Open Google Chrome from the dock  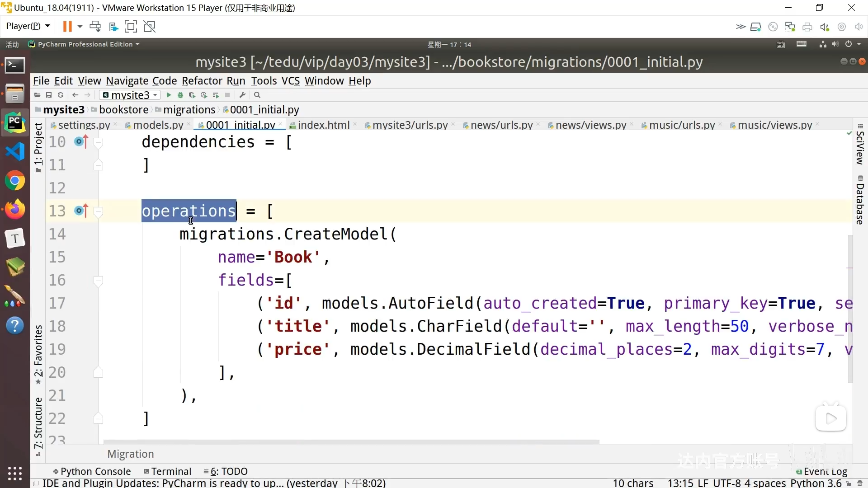coord(15,181)
